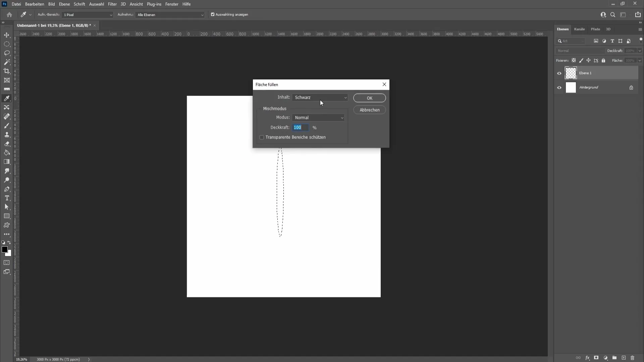Switch to the Kanäle tab
Image resolution: width=644 pixels, height=362 pixels.
coord(579,29)
